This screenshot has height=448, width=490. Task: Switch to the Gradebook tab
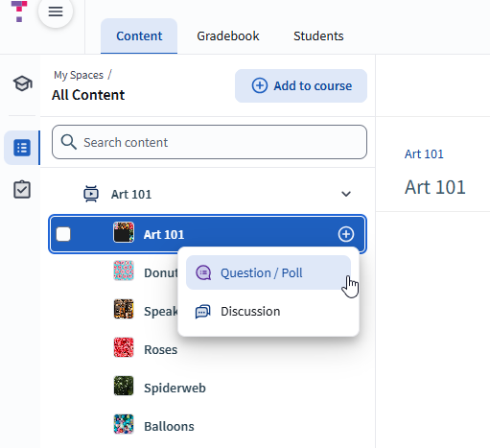[x=228, y=35]
